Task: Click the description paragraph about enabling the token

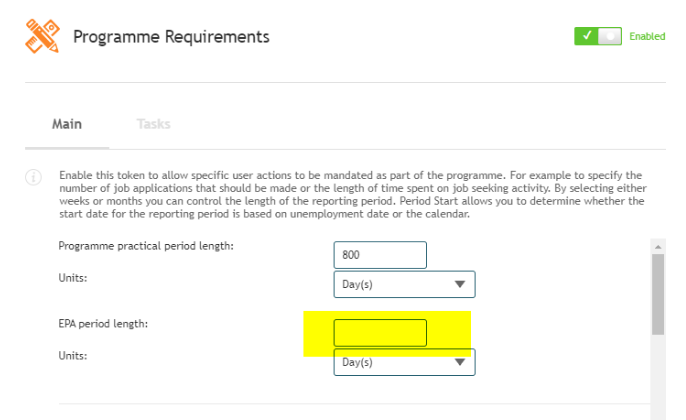Action: tap(353, 195)
